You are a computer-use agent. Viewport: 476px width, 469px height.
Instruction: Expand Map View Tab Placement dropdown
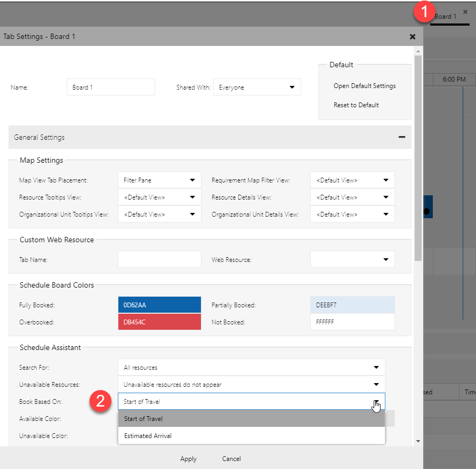coord(159,180)
